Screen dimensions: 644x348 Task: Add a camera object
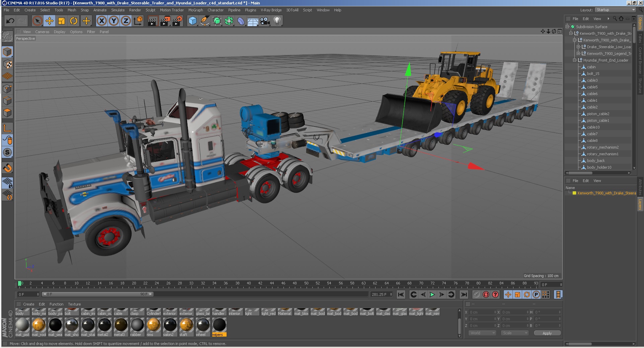265,21
